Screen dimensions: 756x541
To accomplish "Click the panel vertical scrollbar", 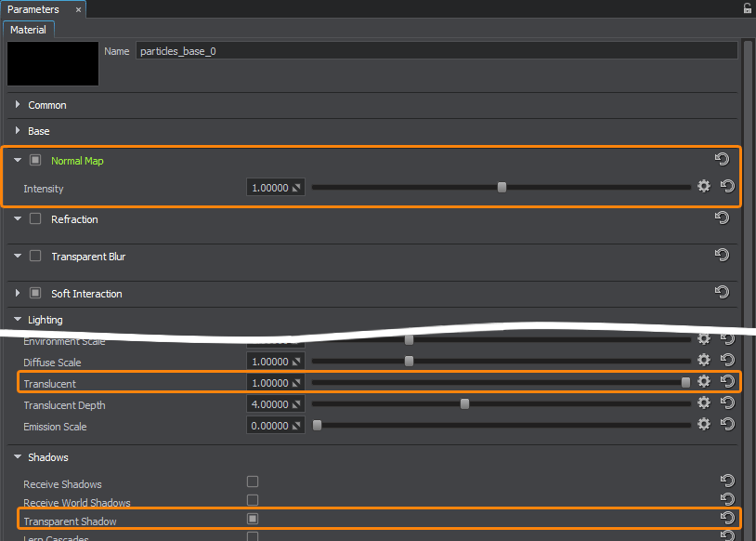I will pos(749,290).
